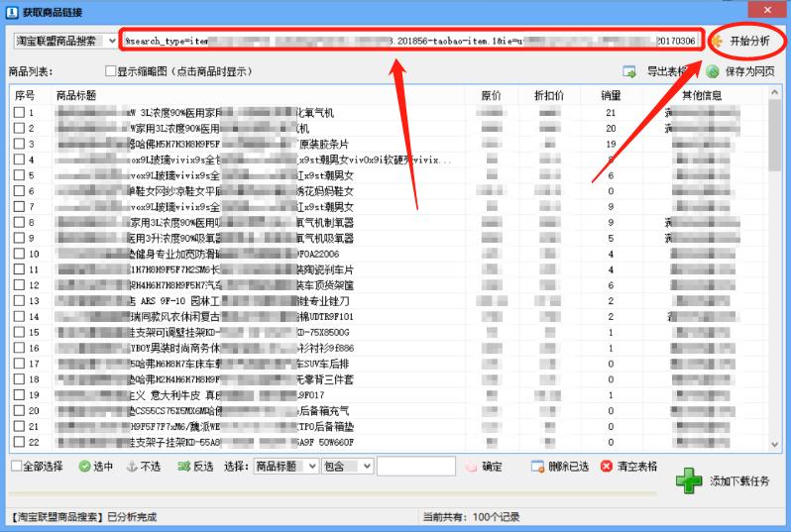Check the checkbox for row 22
Screen dimensions: 791x532
[19, 442]
